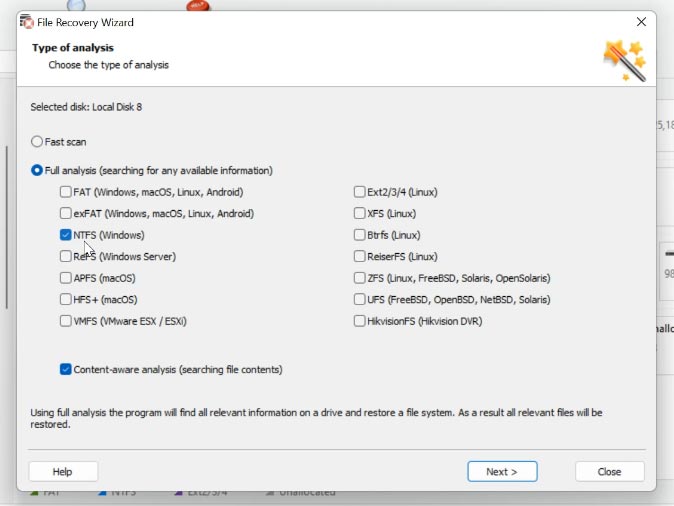Check the HikvisionFS (Hikvision DVR) option
674x506 pixels.
coord(359,321)
